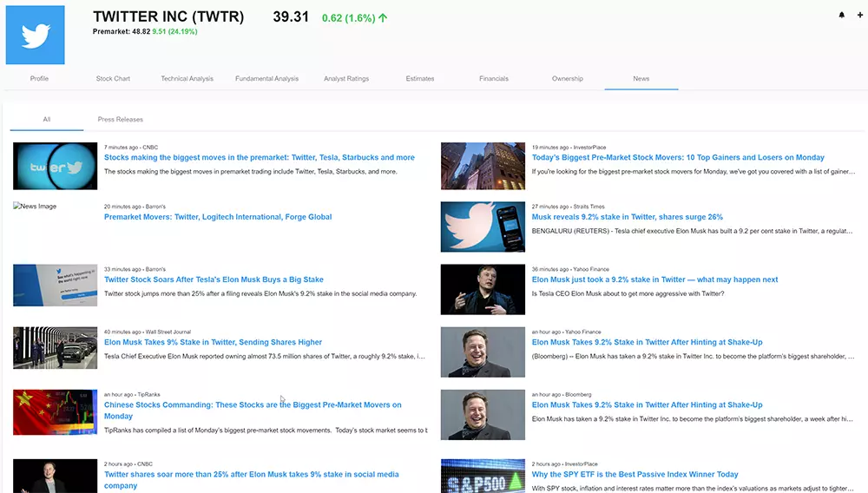
Task: Click the Barron's Twitter webpage thumbnail
Action: coord(56,285)
